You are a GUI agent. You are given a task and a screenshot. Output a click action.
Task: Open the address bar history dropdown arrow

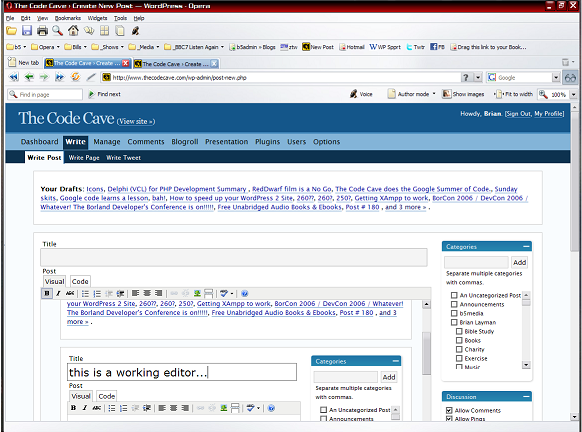point(478,78)
